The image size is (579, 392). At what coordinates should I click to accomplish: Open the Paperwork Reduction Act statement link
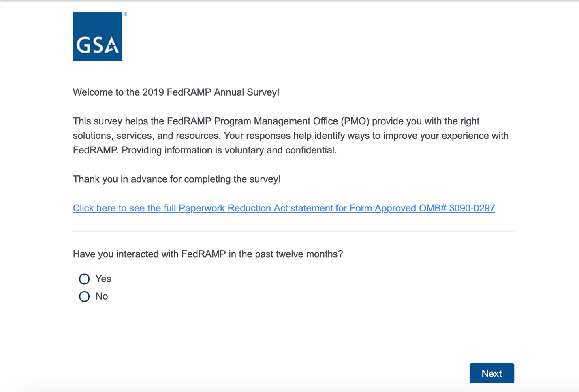(x=284, y=208)
